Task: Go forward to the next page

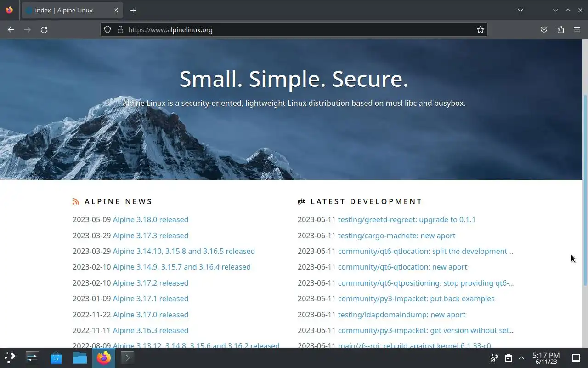Action: click(x=28, y=29)
